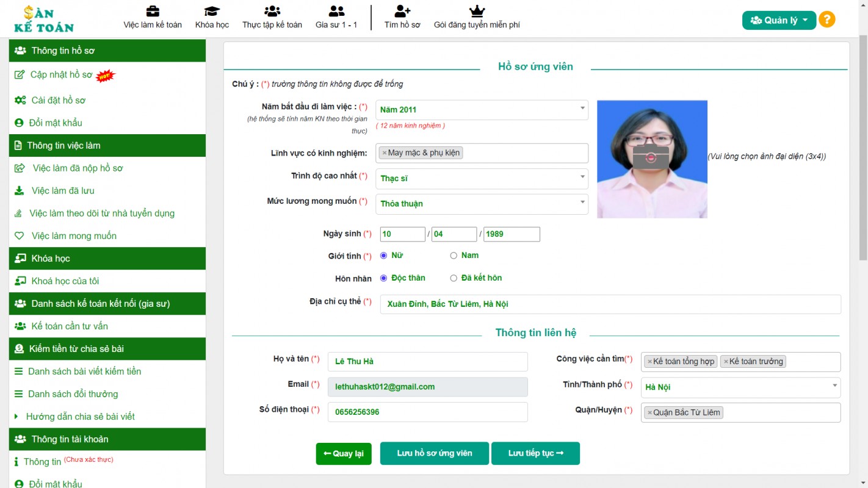Click the heart icon beside Việc làm mong muốn
868x488 pixels.
pos(20,235)
